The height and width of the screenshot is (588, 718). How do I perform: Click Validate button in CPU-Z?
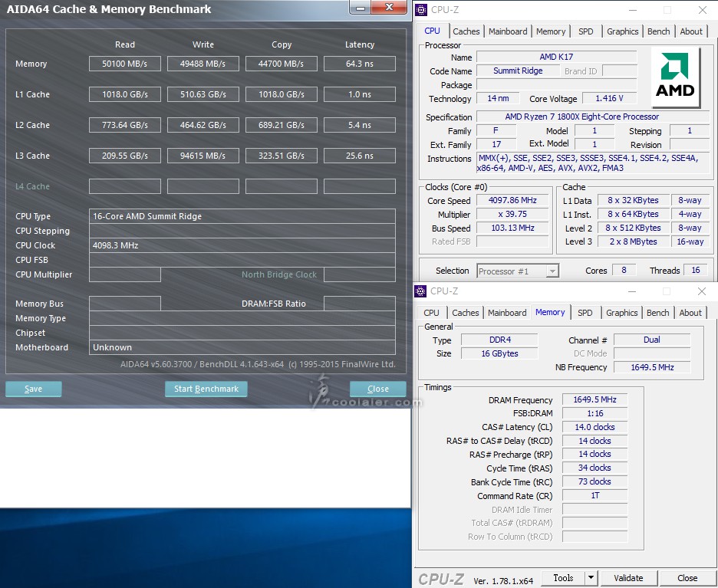click(x=628, y=578)
